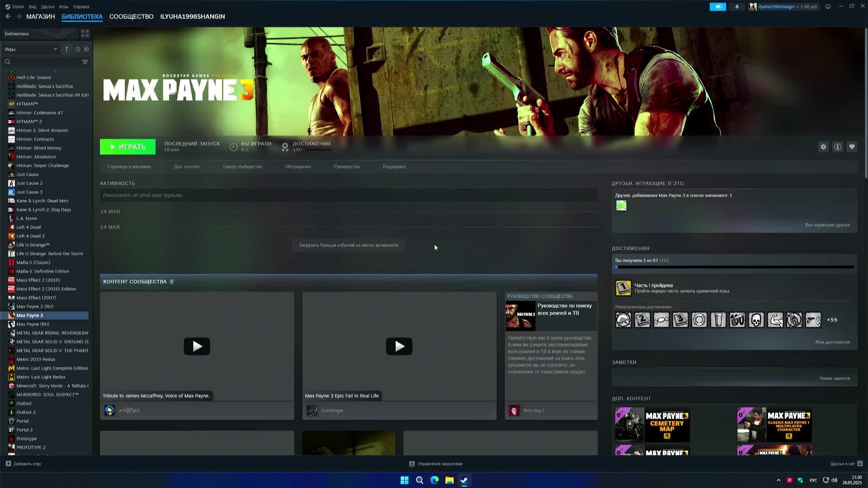Switch to Big Picture mode monitor icon

coord(828,7)
